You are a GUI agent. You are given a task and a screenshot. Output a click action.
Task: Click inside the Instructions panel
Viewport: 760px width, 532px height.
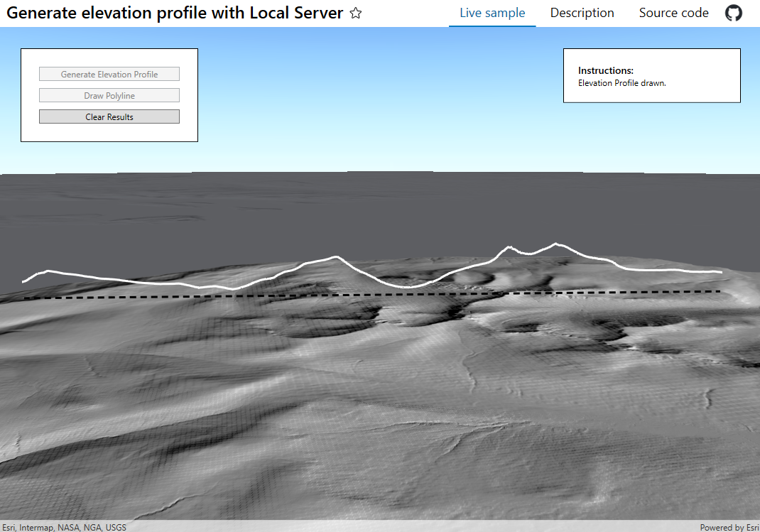(651, 75)
